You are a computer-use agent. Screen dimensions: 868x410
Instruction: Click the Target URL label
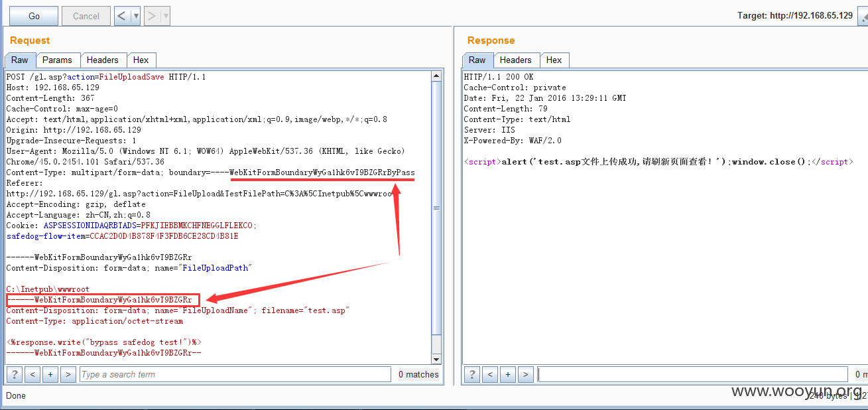pos(795,15)
